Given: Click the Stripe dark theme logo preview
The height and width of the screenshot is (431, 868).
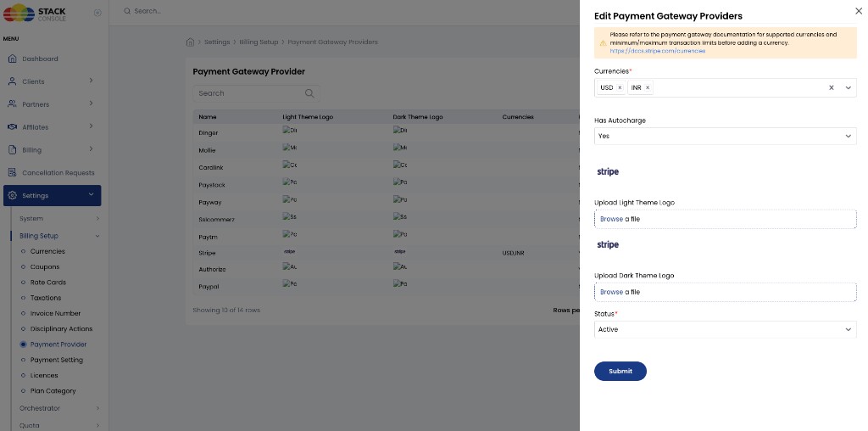Looking at the screenshot, I should (x=608, y=245).
